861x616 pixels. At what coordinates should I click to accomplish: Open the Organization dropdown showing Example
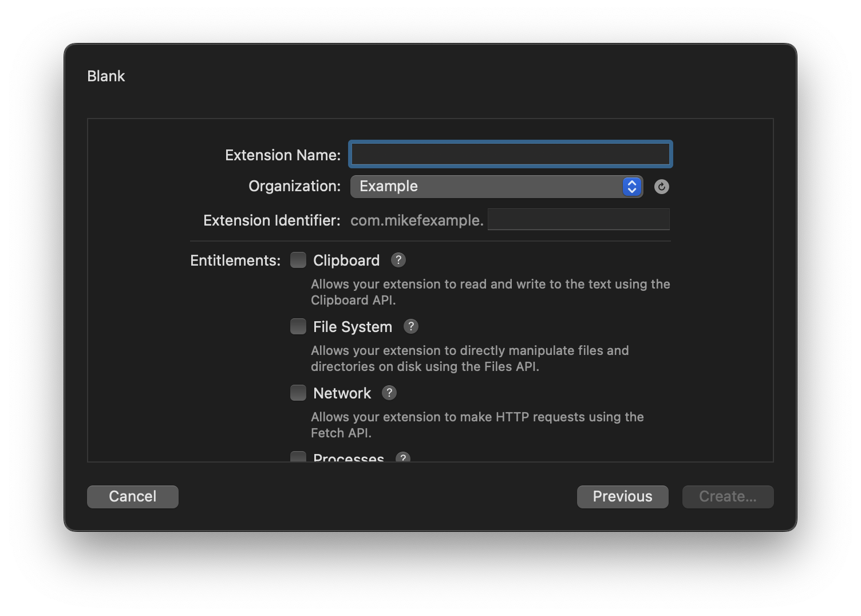pyautogui.click(x=496, y=187)
